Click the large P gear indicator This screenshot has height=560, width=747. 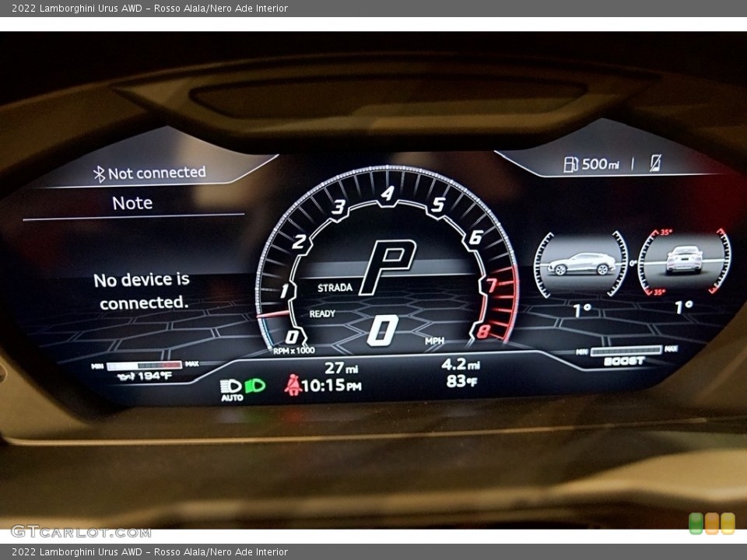[x=388, y=268]
